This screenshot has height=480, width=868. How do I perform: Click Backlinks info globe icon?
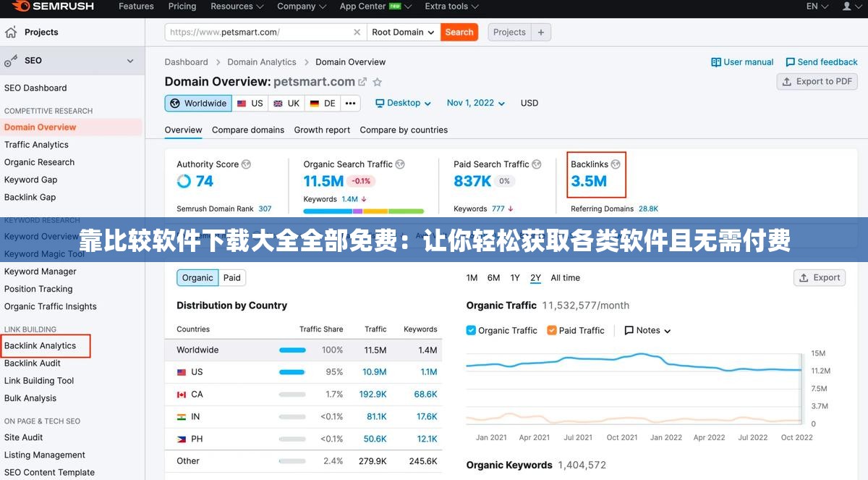pyautogui.click(x=616, y=164)
